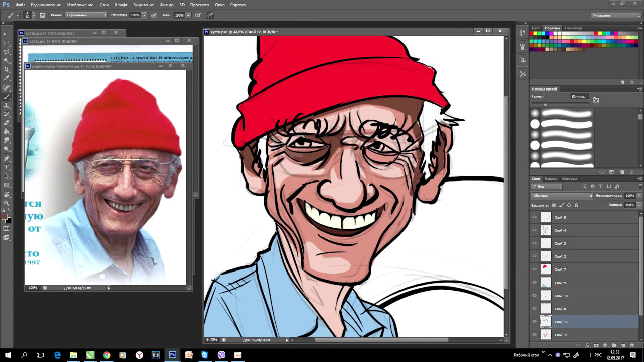Select the Crop tool in the toolbox
The image size is (644, 362).
[7, 69]
